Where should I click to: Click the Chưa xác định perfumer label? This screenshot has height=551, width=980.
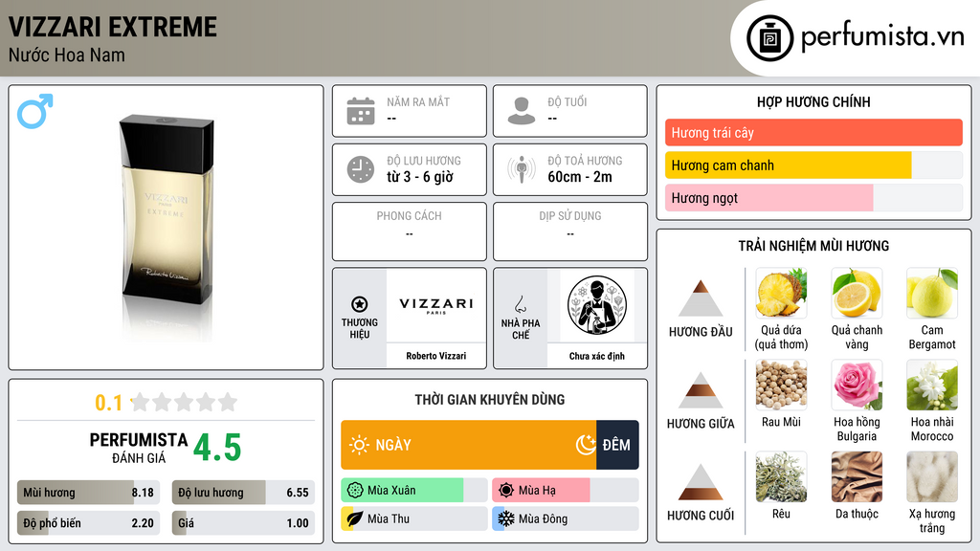click(597, 356)
